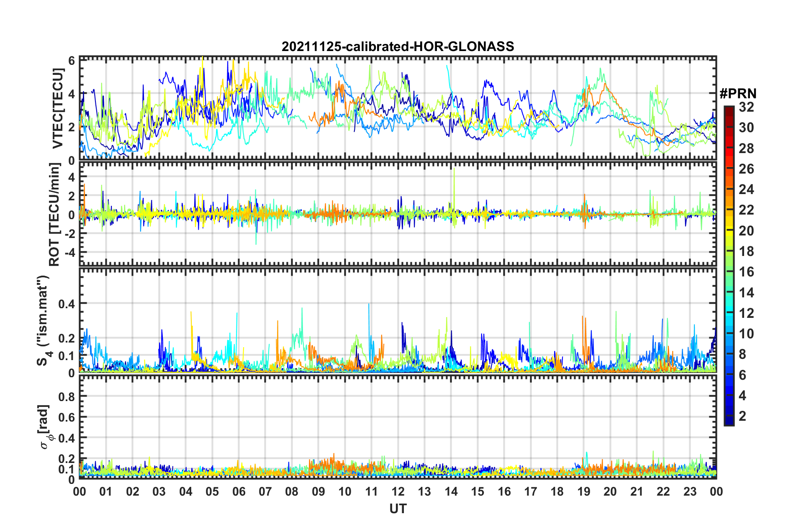
Task: Click inside the ROT plot panel
Action: click(398, 214)
